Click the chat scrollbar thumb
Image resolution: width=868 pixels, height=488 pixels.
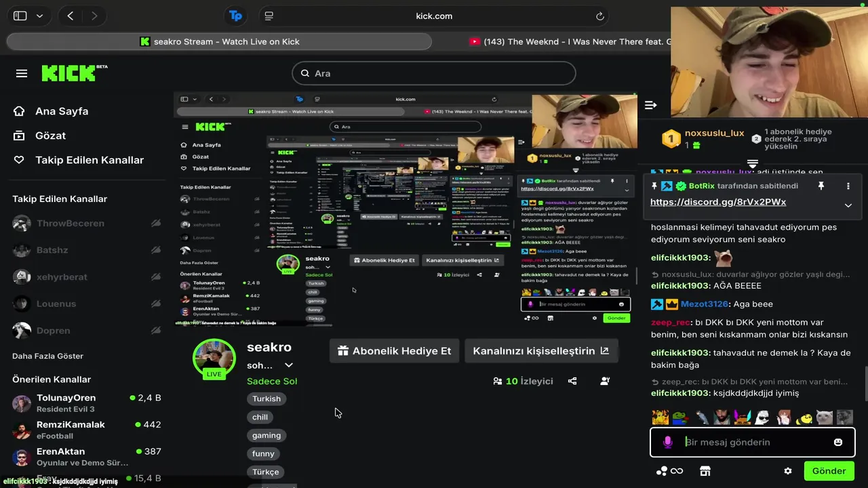click(x=865, y=384)
